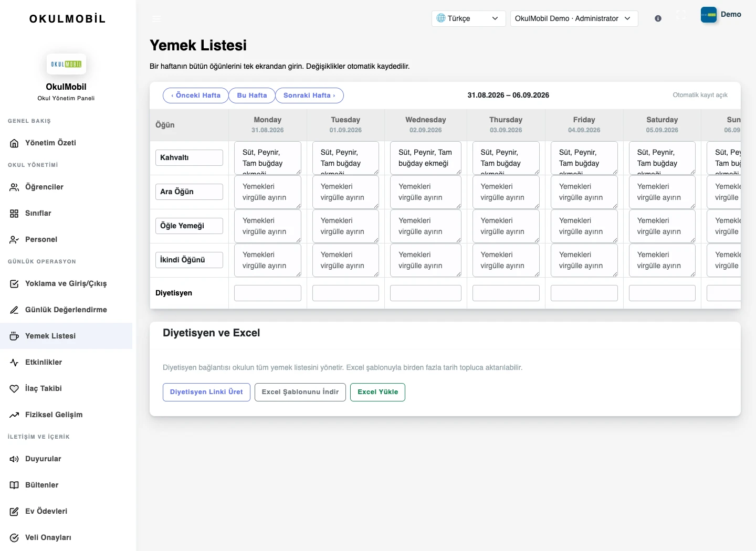Click the Fiziksel Gelişim trend icon
This screenshot has height=551, width=756.
click(x=14, y=415)
